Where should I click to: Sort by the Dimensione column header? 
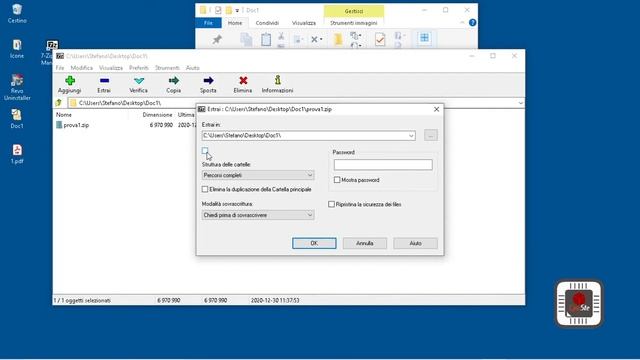click(x=157, y=115)
